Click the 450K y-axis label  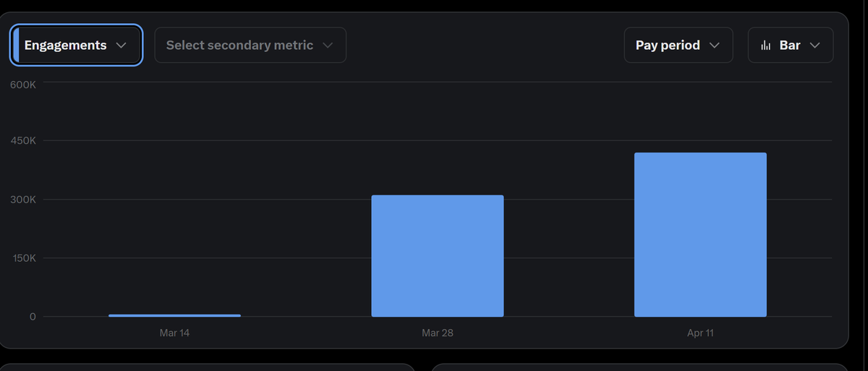coord(23,140)
